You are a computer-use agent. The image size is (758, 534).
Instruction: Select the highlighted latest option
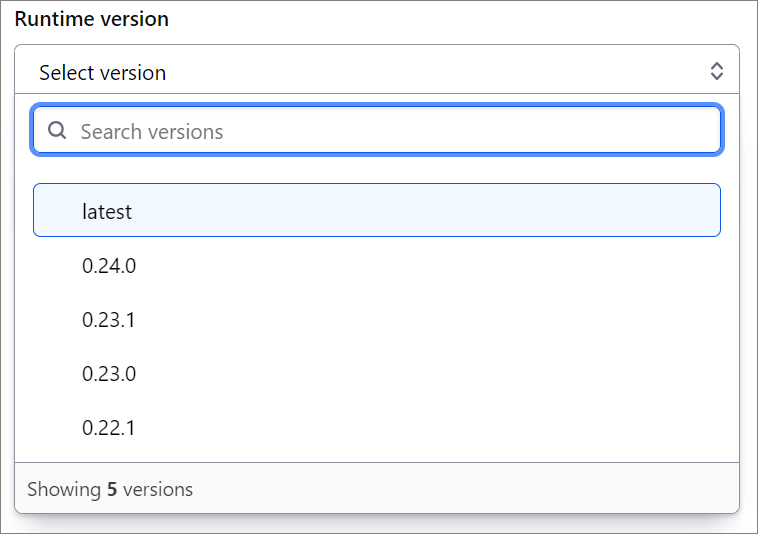coord(377,210)
